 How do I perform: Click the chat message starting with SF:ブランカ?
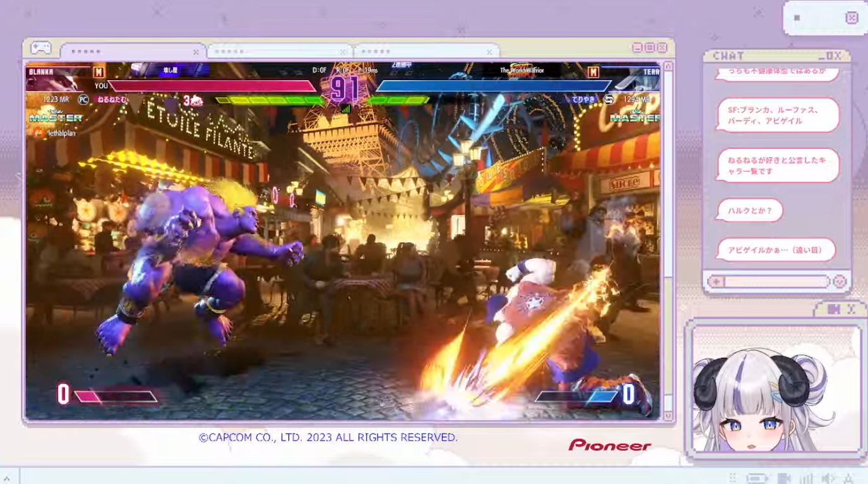pos(779,115)
